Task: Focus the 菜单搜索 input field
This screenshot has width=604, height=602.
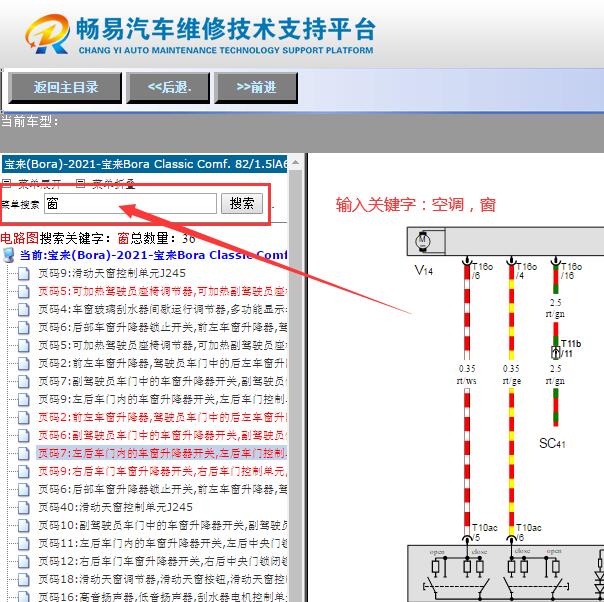Action: tap(130, 203)
